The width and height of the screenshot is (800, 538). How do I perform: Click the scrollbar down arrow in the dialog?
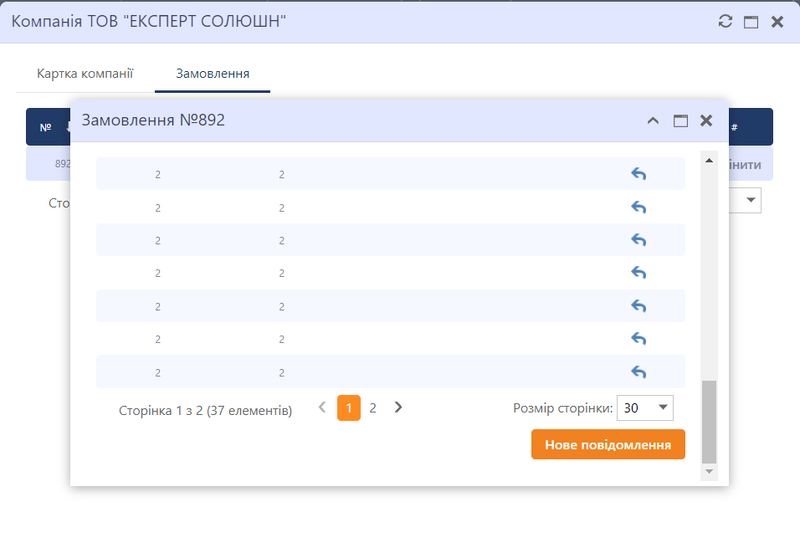pos(710,470)
